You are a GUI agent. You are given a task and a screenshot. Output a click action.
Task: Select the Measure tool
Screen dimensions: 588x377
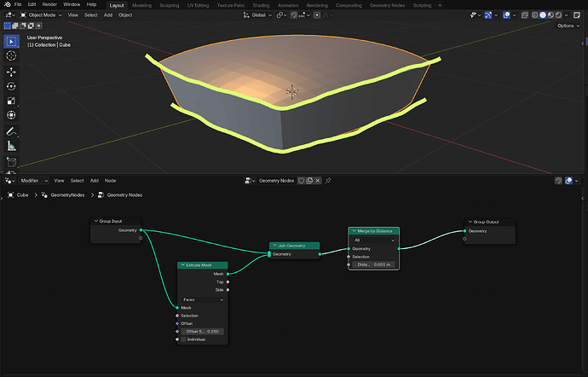[x=11, y=146]
